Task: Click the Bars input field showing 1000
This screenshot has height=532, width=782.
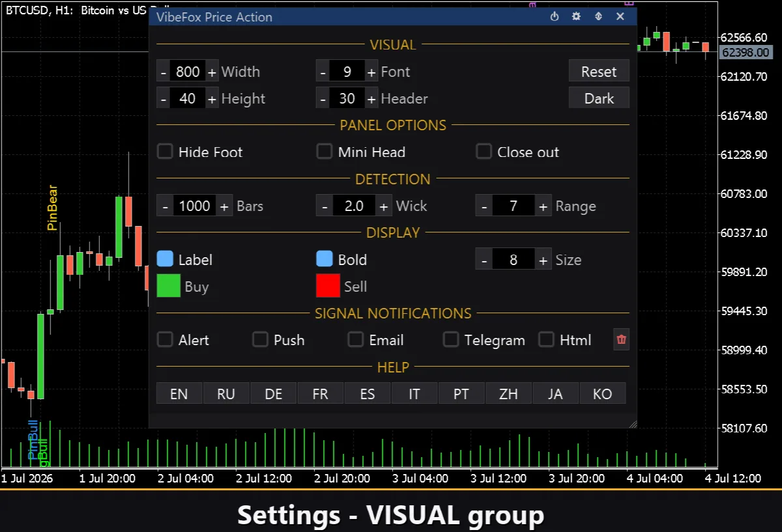Action: click(x=195, y=206)
